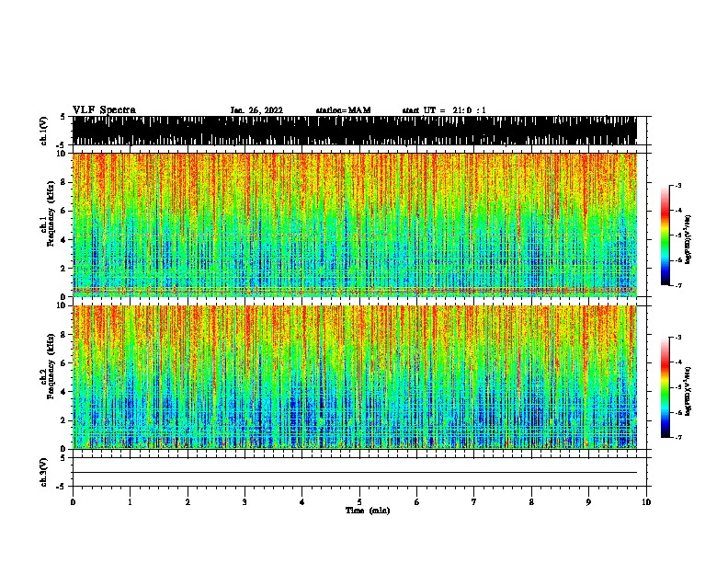Click the "-7" label on ch.1 colorbar

[677, 285]
